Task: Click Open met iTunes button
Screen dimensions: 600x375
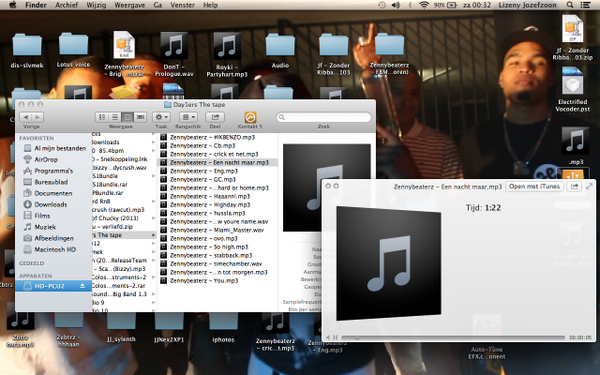Action: [534, 186]
